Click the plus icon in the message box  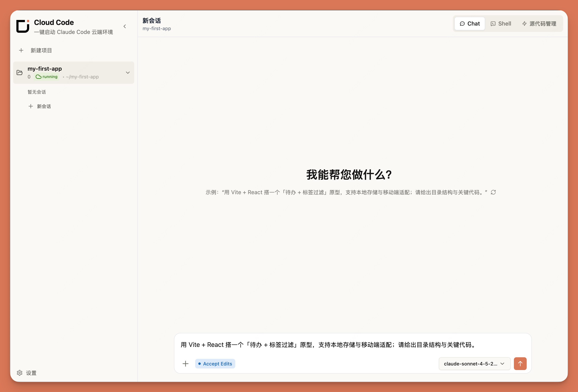(186, 363)
